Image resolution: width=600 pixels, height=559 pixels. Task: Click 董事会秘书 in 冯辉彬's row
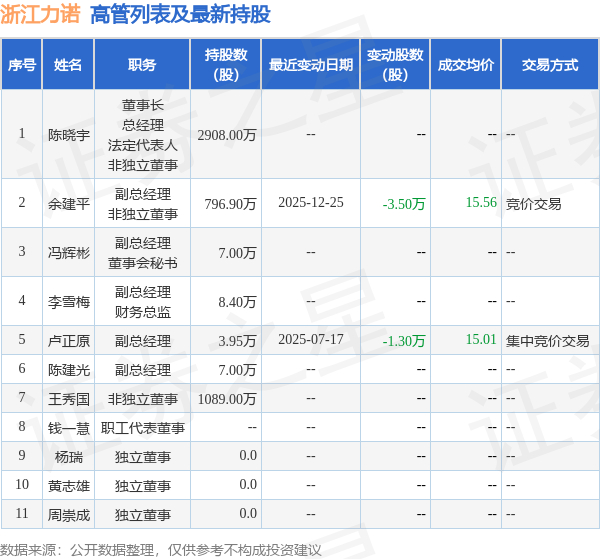pos(142,262)
